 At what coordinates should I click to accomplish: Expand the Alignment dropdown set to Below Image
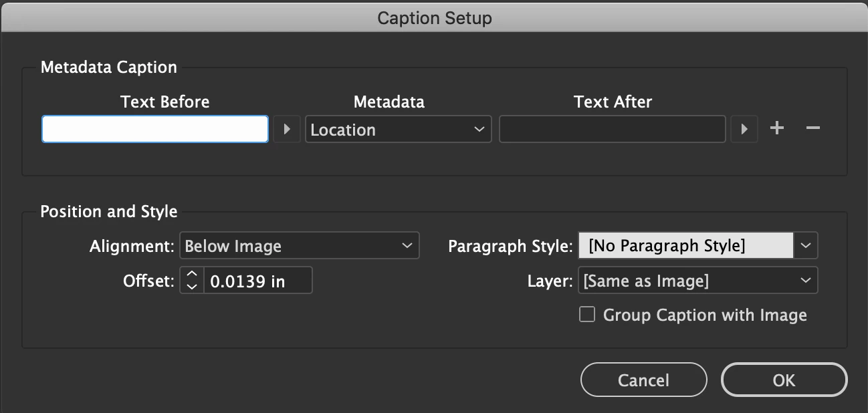click(299, 246)
